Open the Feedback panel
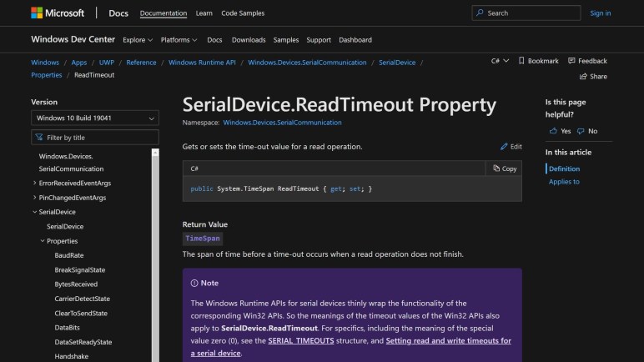The image size is (644, 362). coord(587,61)
